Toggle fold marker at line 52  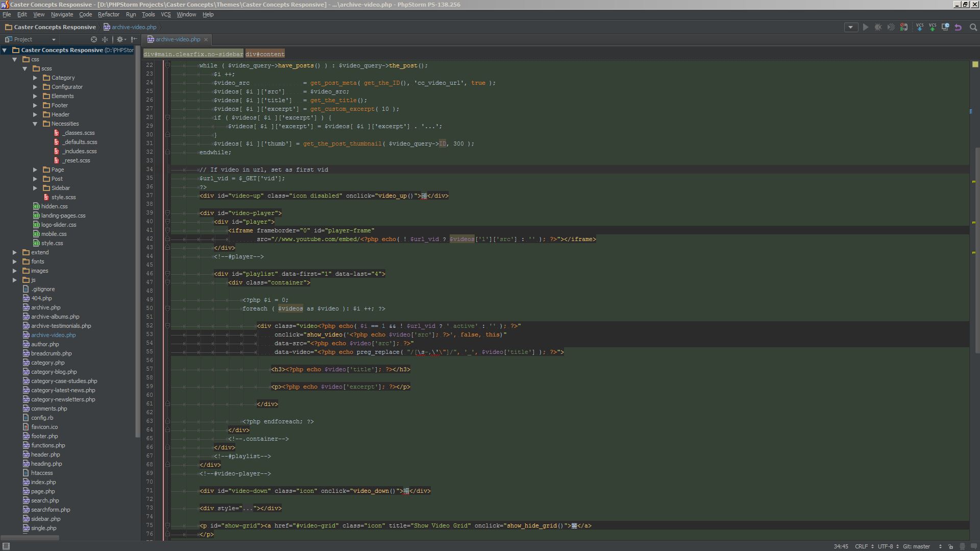tap(167, 326)
